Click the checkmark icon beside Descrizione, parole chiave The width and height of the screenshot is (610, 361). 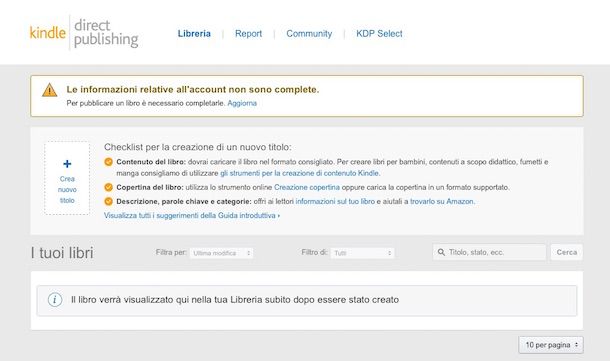pos(109,202)
